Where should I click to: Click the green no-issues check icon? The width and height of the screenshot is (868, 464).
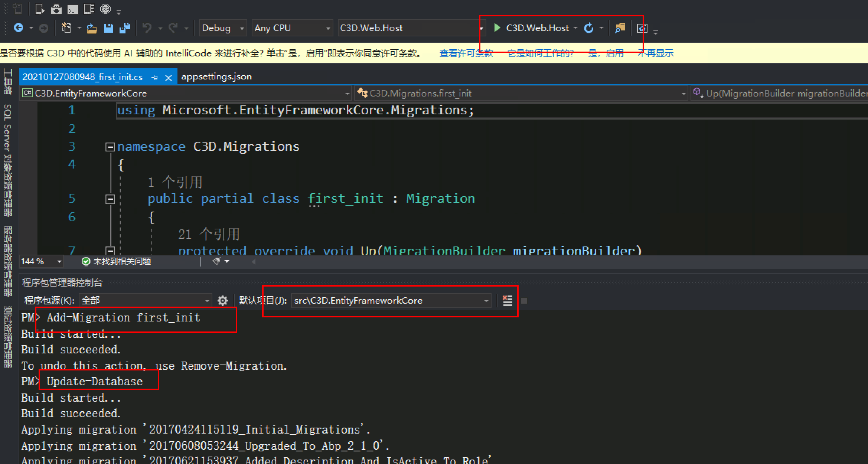point(86,261)
